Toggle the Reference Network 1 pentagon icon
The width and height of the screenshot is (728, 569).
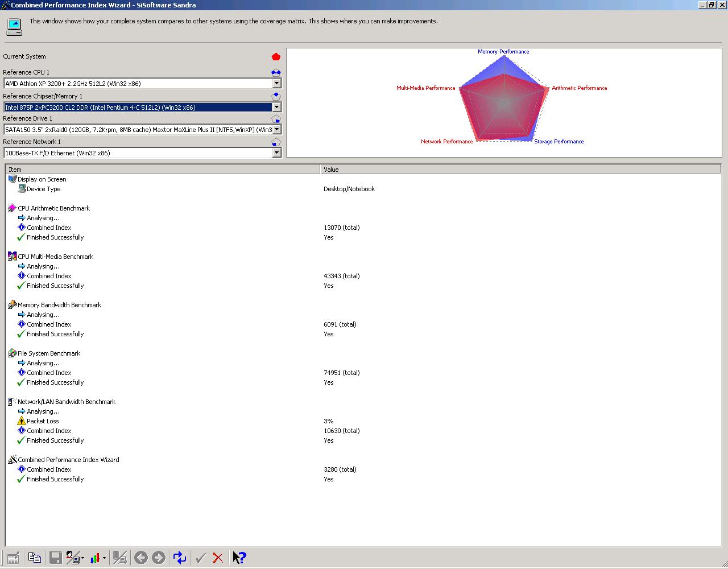pos(276,142)
